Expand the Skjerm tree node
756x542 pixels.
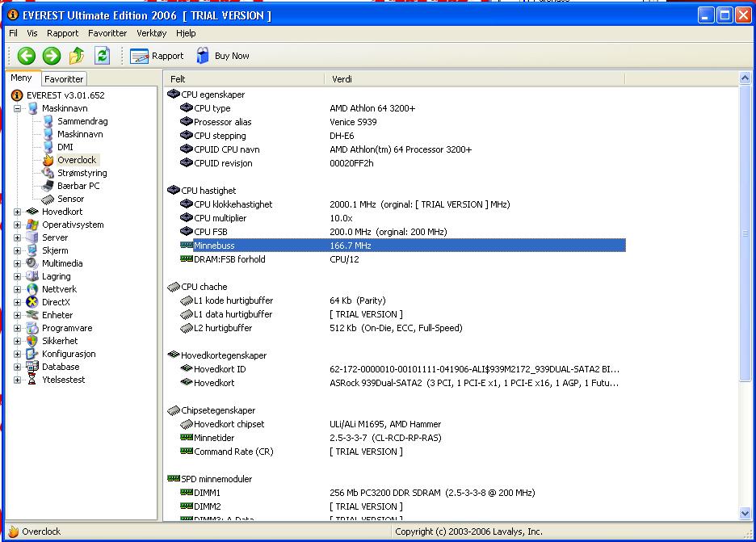tap(17, 250)
